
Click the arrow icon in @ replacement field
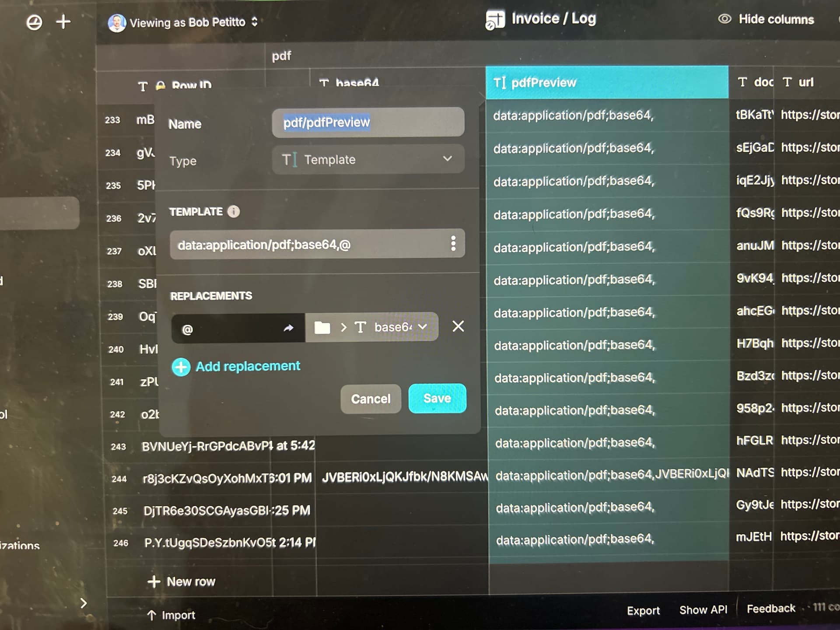(288, 328)
